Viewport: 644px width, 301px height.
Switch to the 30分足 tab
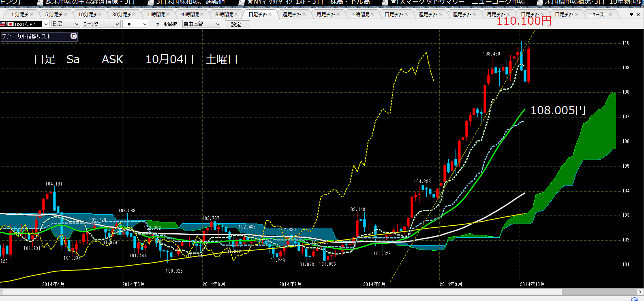pos(122,15)
